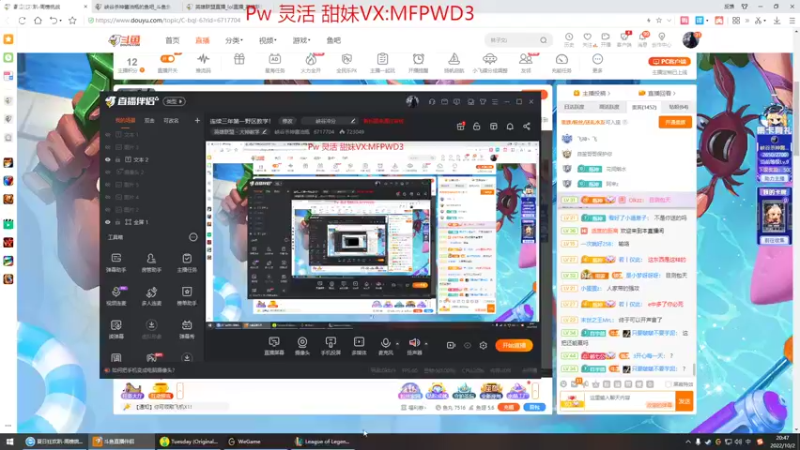Switch to the 日活跃度 ranking tab
This screenshot has width=800, height=450.
coord(574,107)
